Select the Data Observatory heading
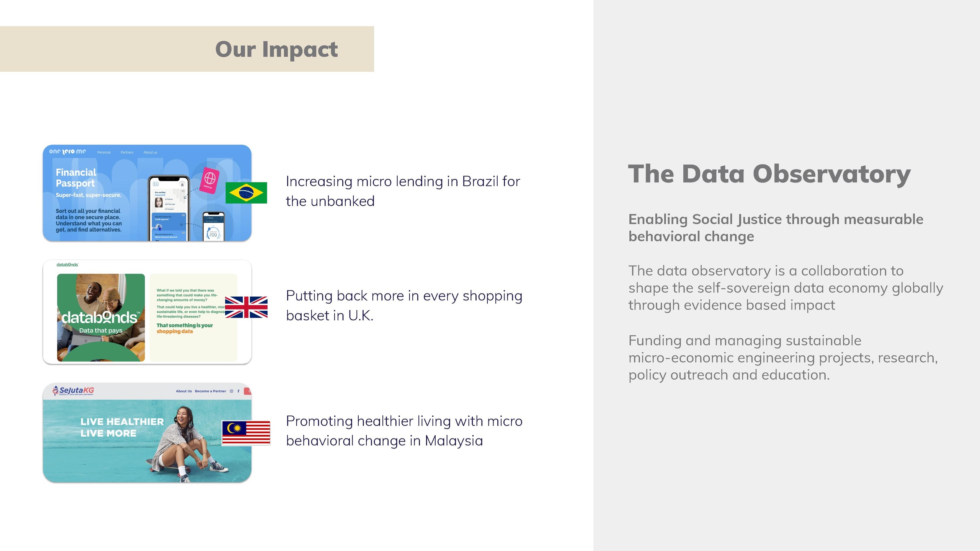The image size is (980, 551). (x=769, y=174)
